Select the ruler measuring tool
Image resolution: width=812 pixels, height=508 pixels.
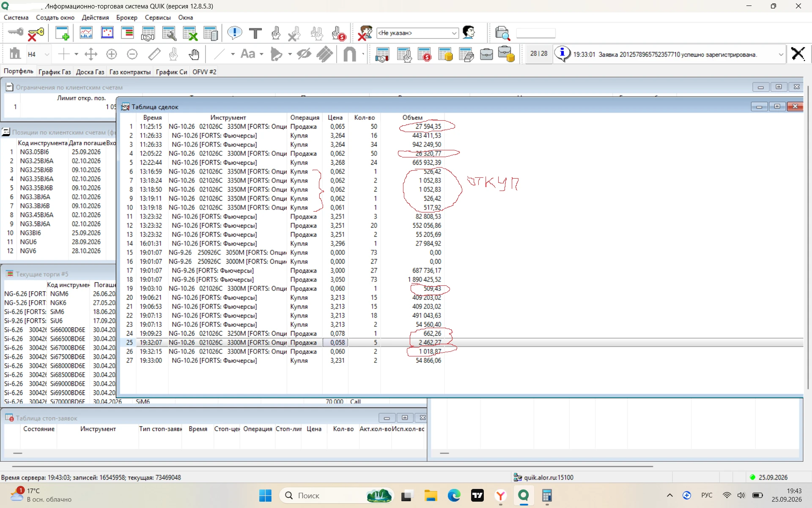click(x=154, y=54)
